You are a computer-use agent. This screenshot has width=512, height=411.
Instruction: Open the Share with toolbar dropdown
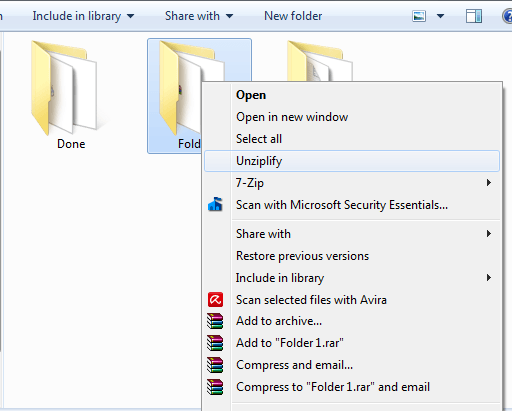tap(199, 16)
